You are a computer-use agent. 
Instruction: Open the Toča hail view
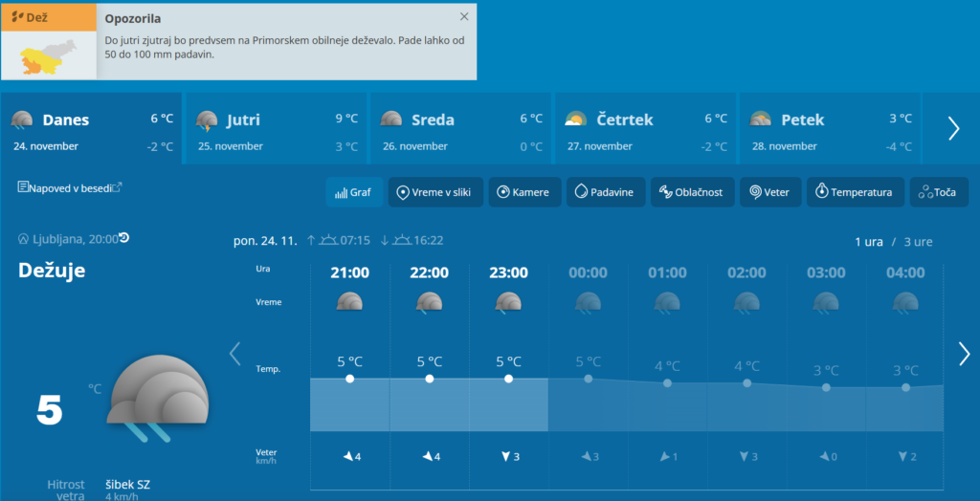click(x=938, y=192)
